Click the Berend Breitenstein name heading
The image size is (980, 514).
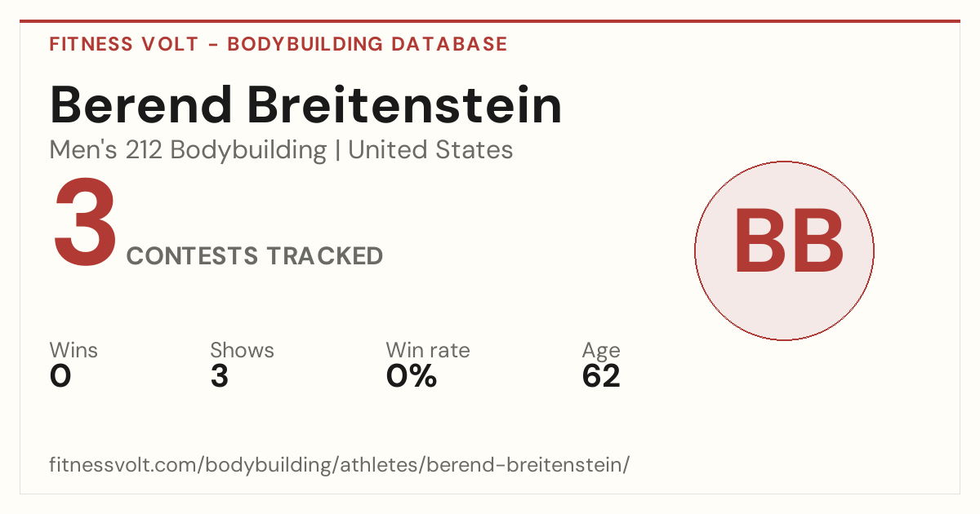(306, 104)
